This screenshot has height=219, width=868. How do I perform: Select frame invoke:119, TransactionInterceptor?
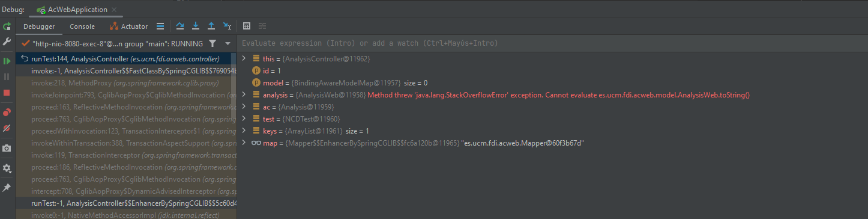(x=127, y=155)
